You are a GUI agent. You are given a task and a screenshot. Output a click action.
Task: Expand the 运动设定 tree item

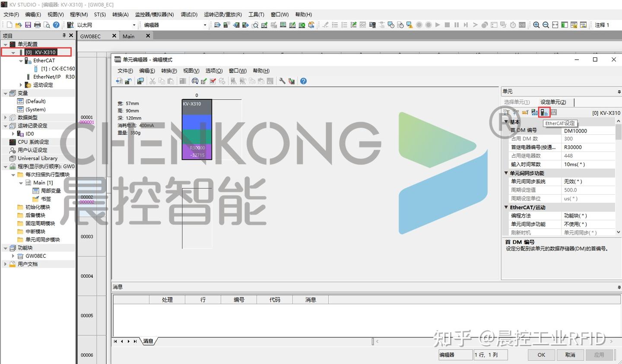tap(22, 85)
